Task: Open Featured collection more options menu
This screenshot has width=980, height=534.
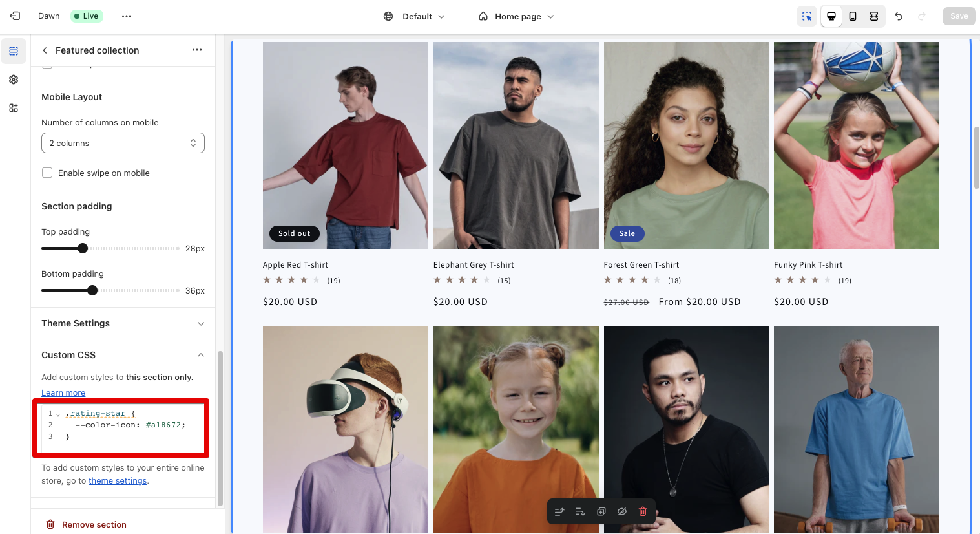Action: click(x=197, y=50)
